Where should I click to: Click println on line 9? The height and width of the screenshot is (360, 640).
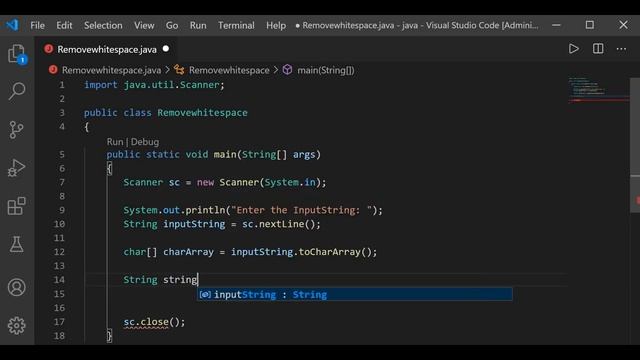pyautogui.click(x=205, y=210)
